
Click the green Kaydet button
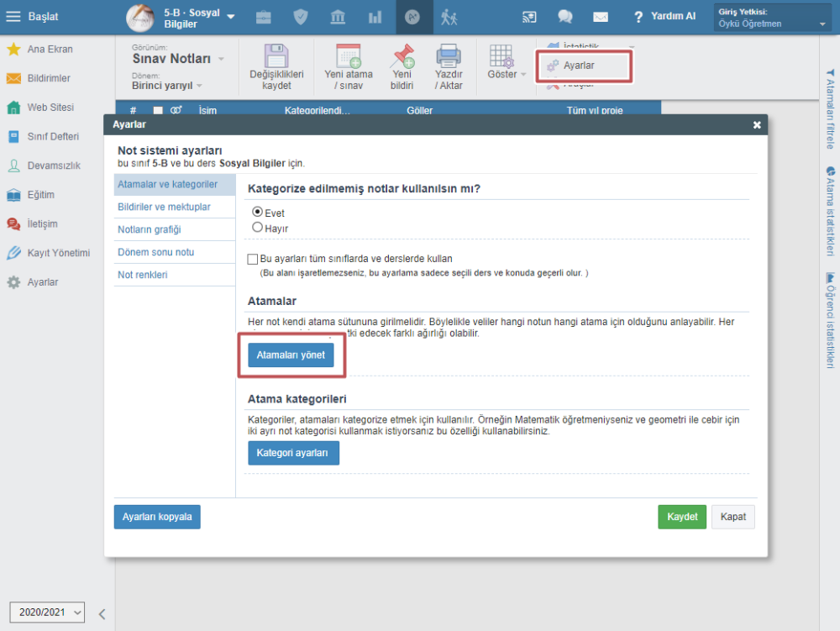click(x=682, y=517)
